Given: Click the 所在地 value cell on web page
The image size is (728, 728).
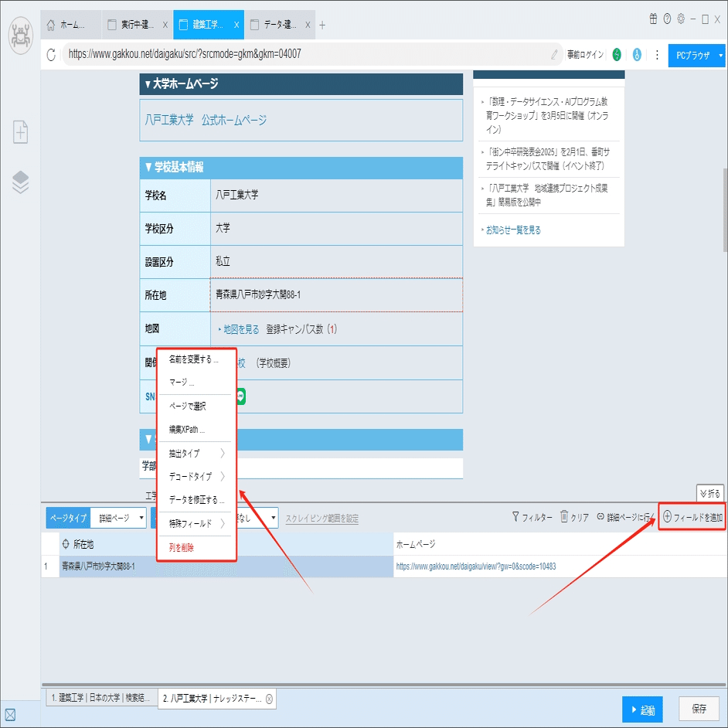Looking at the screenshot, I should (336, 294).
